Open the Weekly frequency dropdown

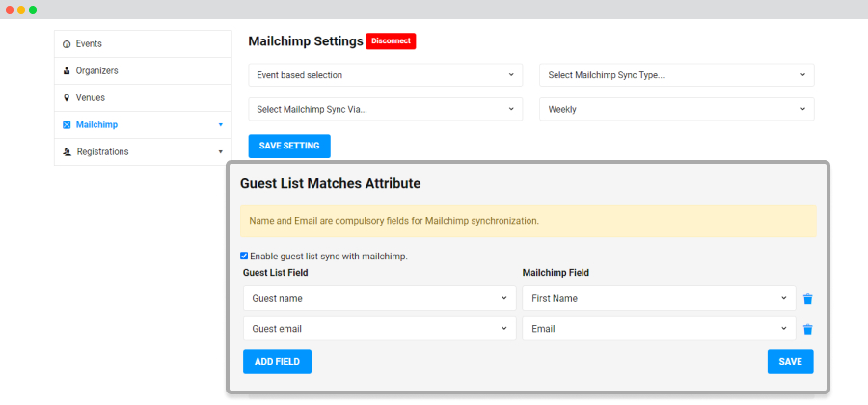(x=676, y=109)
